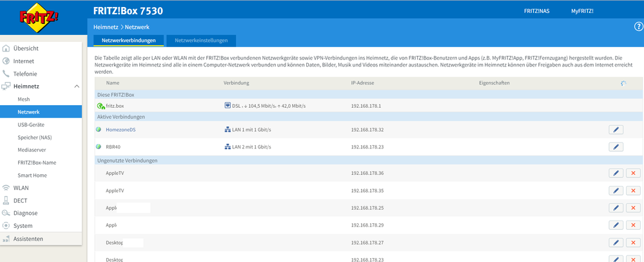Select the Netzwerkverbindungen tab
The height and width of the screenshot is (262, 644).
coord(129,41)
